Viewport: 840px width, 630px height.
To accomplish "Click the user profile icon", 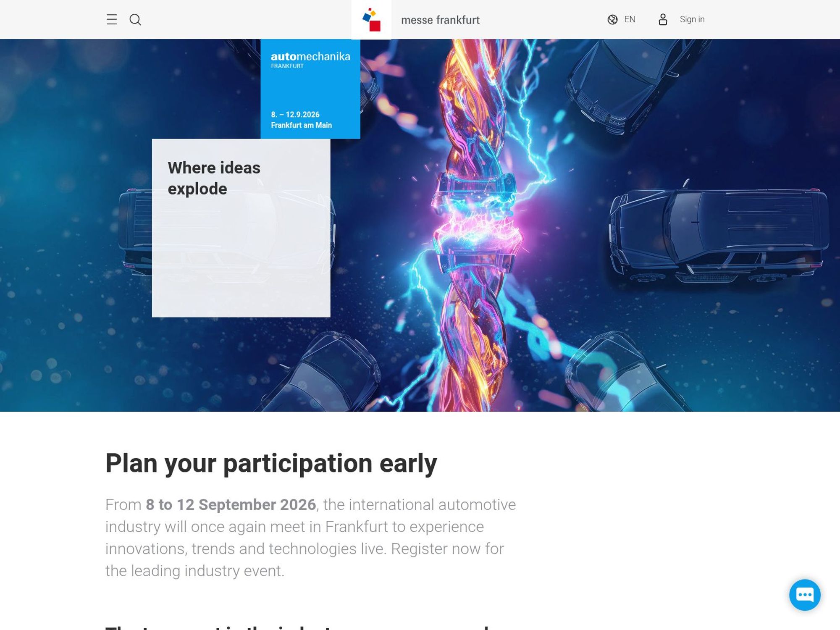I will tap(663, 19).
